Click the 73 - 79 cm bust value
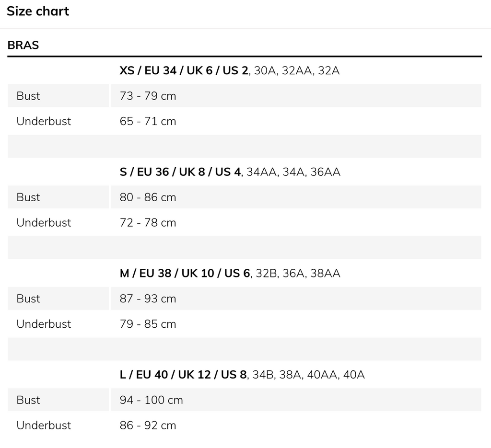 pyautogui.click(x=148, y=96)
